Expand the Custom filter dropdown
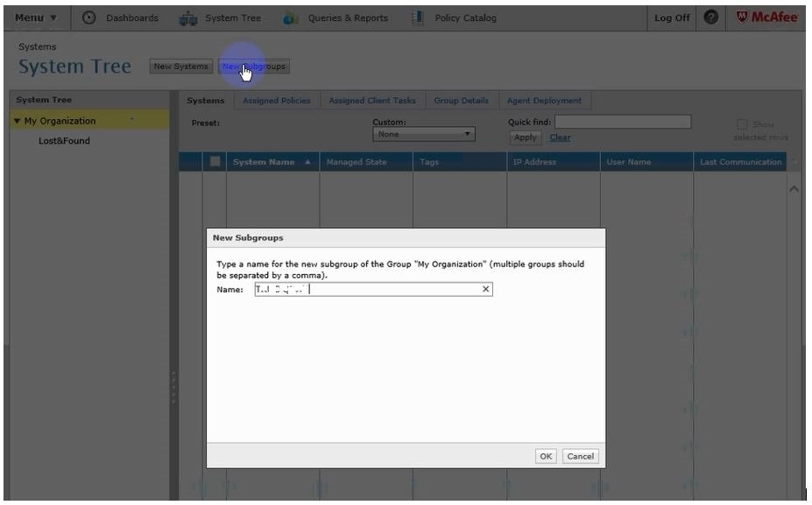The height and width of the screenshot is (505, 812). click(x=423, y=135)
